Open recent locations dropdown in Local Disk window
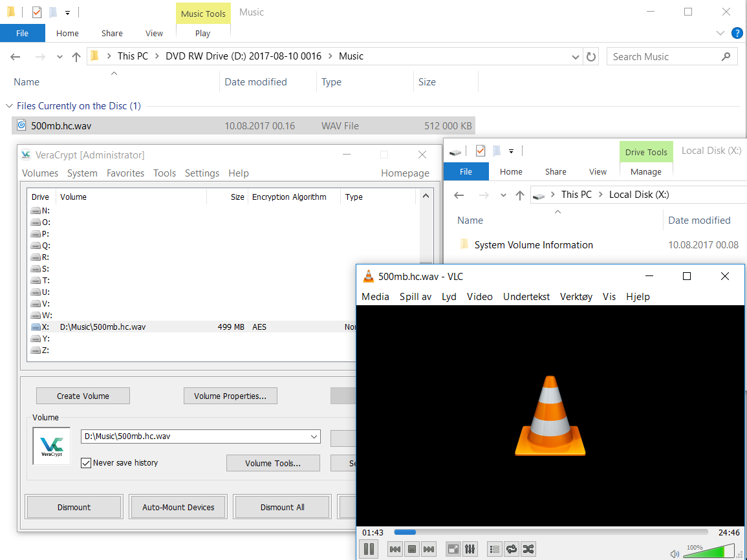This screenshot has height=560, width=747. click(503, 195)
